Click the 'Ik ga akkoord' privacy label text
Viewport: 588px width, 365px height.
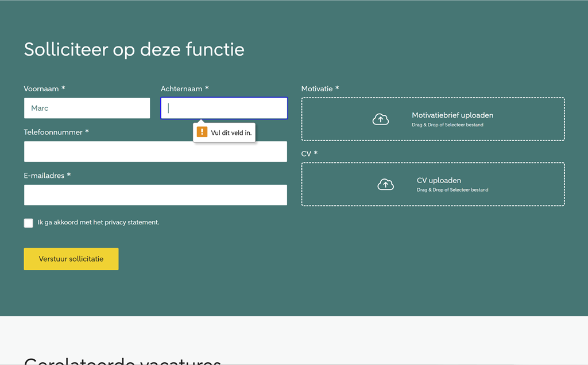point(98,222)
